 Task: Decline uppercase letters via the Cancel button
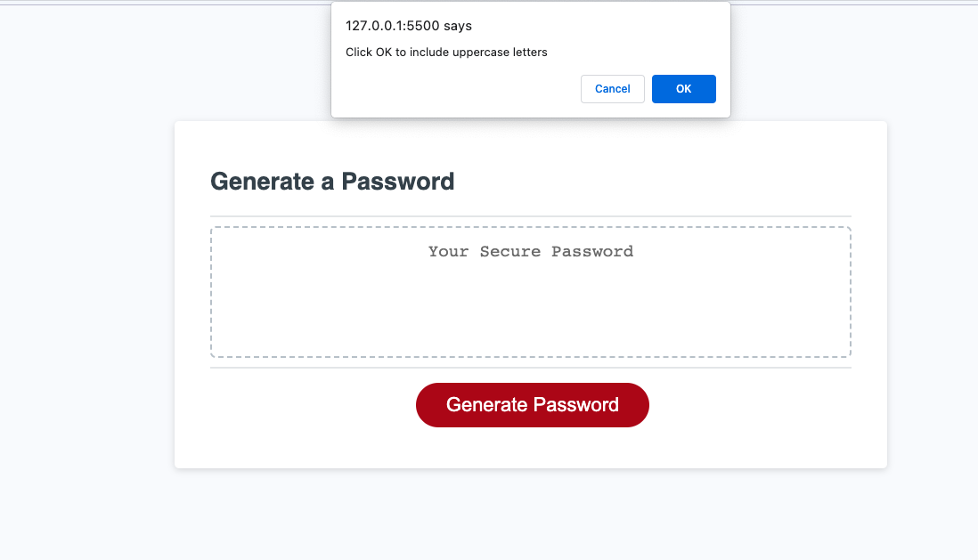(x=612, y=88)
